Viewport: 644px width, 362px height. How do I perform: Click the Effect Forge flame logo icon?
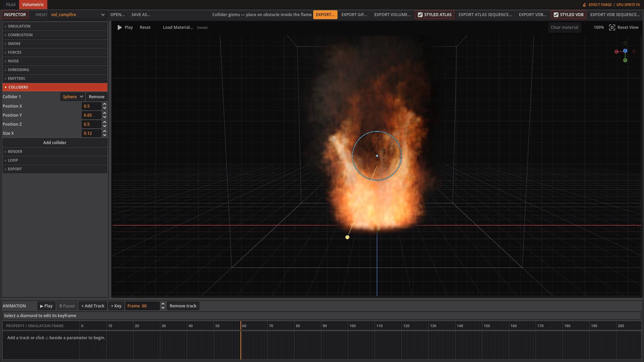coord(585,5)
